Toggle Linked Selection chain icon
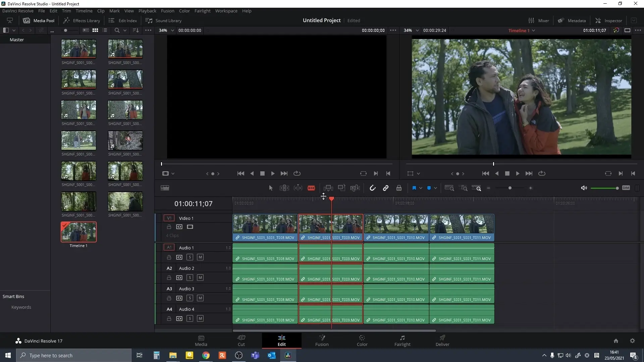Viewport: 644px width, 362px height. tap(386, 188)
